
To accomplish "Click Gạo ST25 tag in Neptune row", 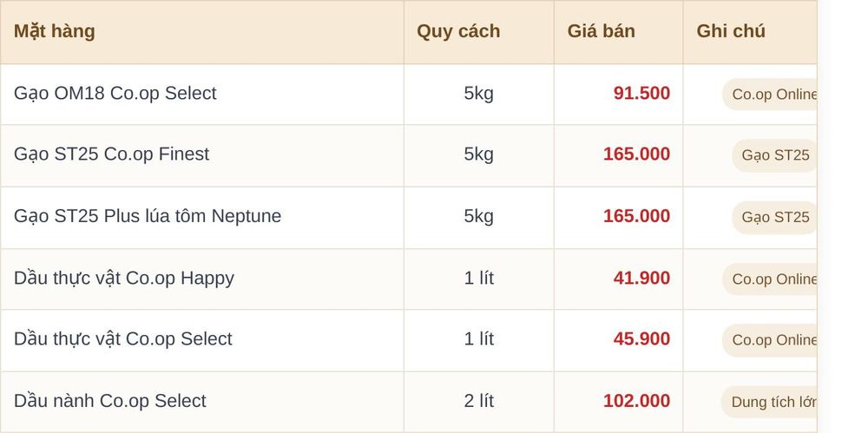I will tap(775, 218).
